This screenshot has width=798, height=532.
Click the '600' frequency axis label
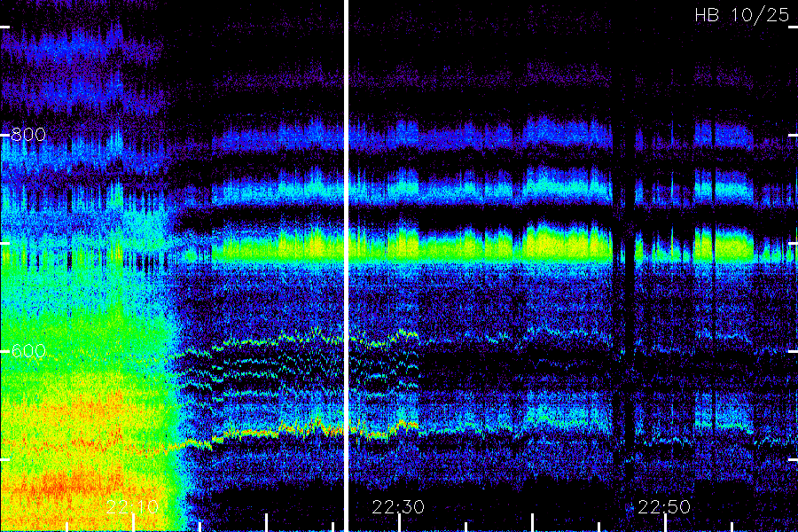pos(28,351)
